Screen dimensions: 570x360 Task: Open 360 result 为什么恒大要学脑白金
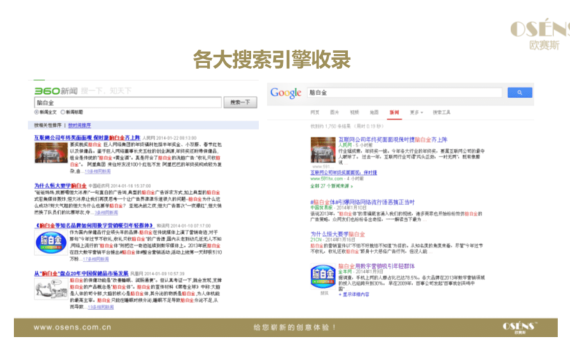[x=60, y=186]
